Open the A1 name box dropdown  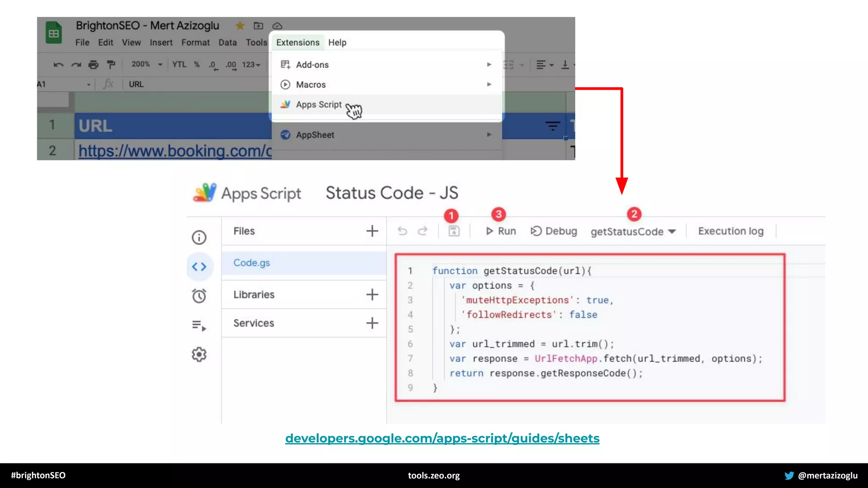point(89,84)
